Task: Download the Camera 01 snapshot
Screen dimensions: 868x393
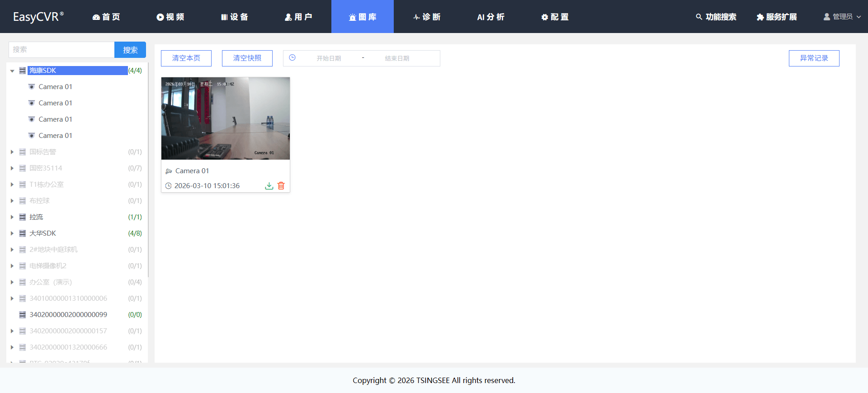Action: [269, 186]
